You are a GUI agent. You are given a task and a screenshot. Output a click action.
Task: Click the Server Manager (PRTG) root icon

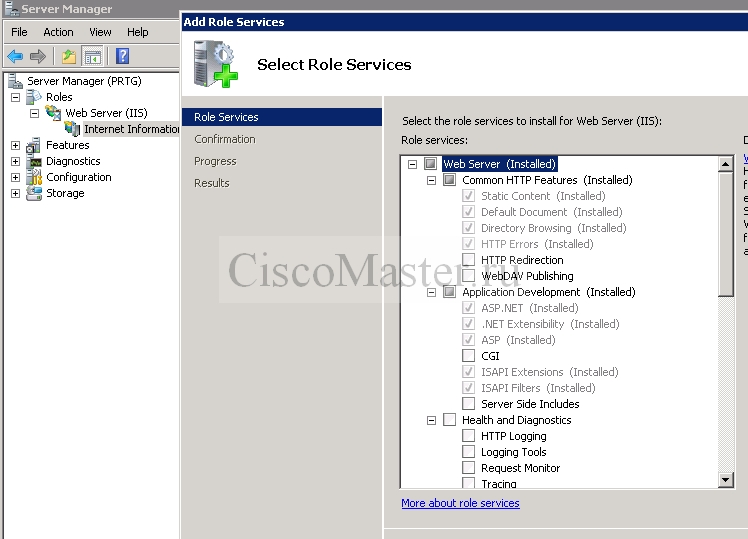click(15, 81)
